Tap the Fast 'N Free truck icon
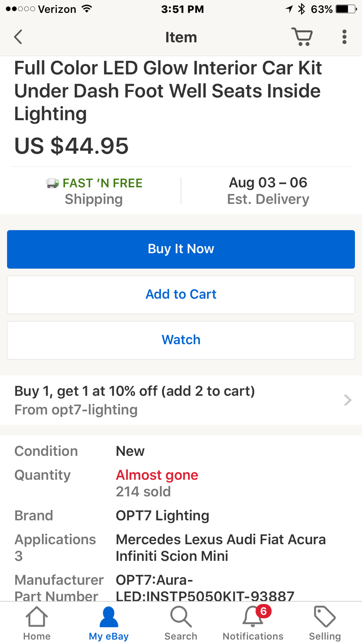362x644 pixels. pyautogui.click(x=52, y=184)
